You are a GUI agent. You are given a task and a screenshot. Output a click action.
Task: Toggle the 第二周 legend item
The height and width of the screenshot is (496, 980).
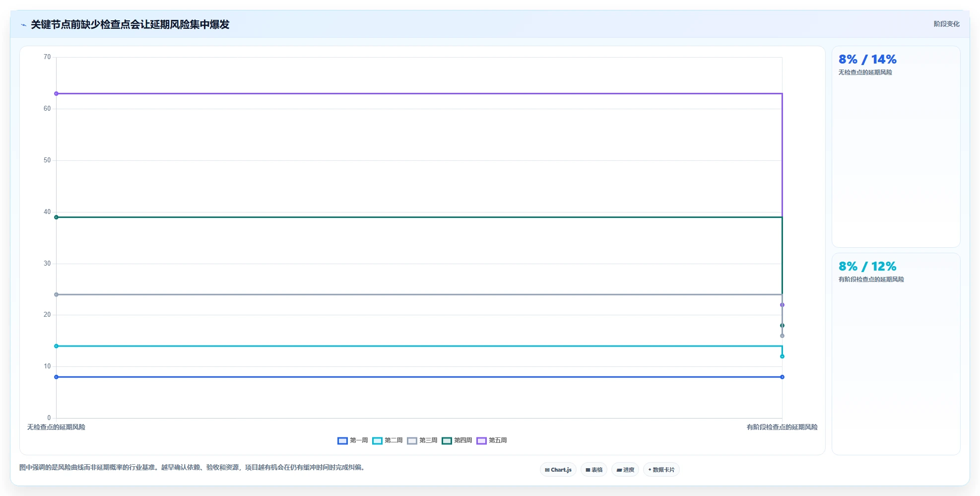click(x=388, y=440)
